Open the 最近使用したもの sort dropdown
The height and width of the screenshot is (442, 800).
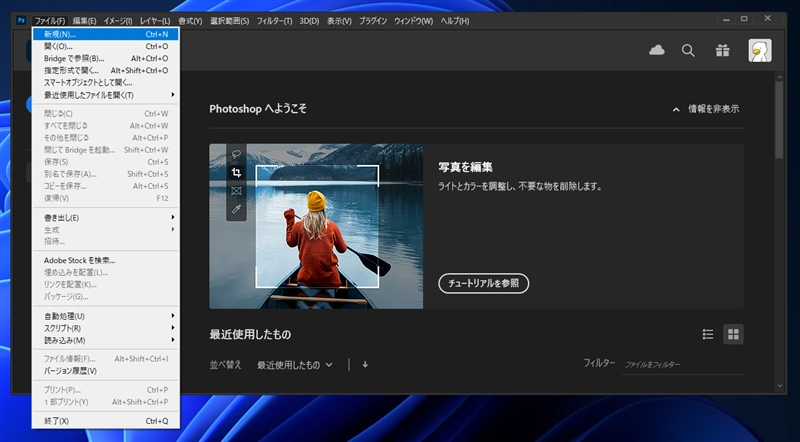[x=295, y=365]
